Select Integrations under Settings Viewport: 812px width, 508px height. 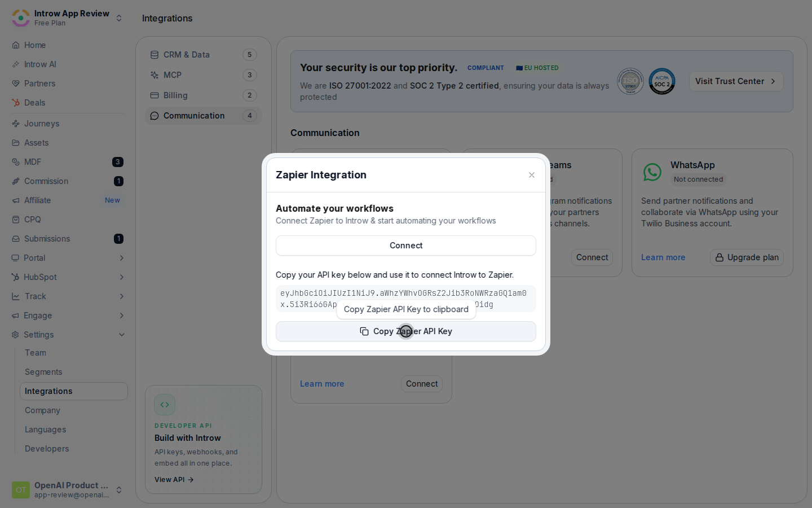pyautogui.click(x=74, y=391)
